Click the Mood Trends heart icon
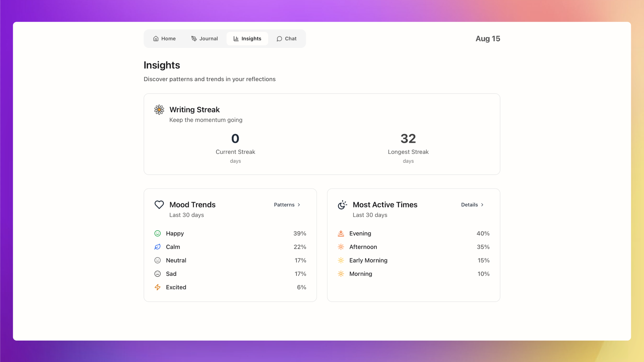 (x=159, y=205)
